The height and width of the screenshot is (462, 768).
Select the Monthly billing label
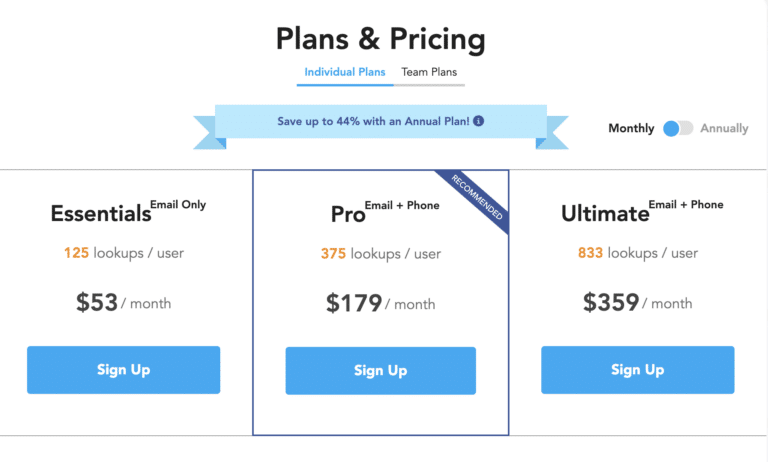click(x=631, y=129)
